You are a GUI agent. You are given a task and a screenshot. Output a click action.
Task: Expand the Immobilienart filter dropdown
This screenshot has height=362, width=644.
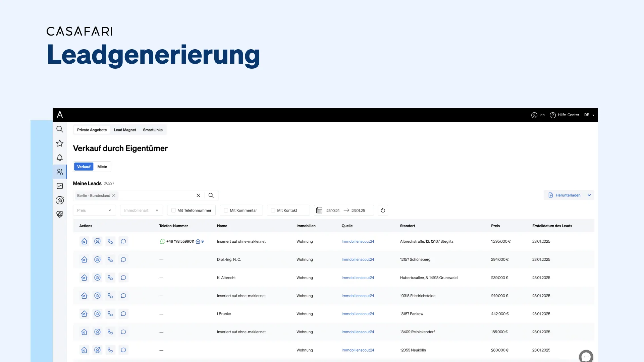point(141,210)
